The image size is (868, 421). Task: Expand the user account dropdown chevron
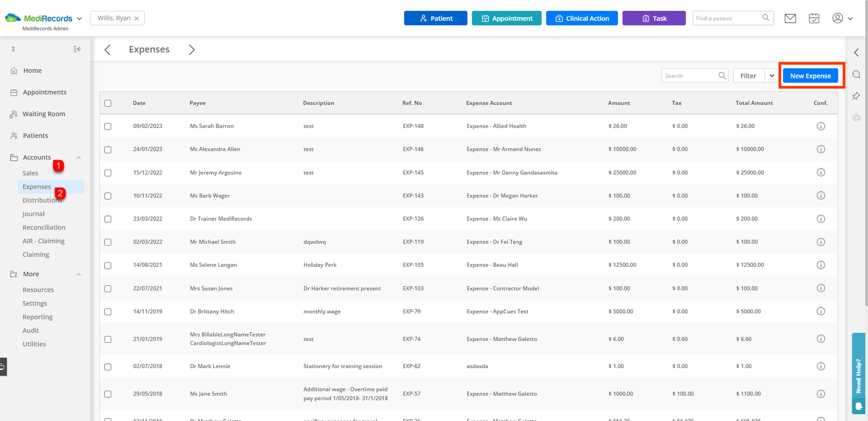point(850,18)
